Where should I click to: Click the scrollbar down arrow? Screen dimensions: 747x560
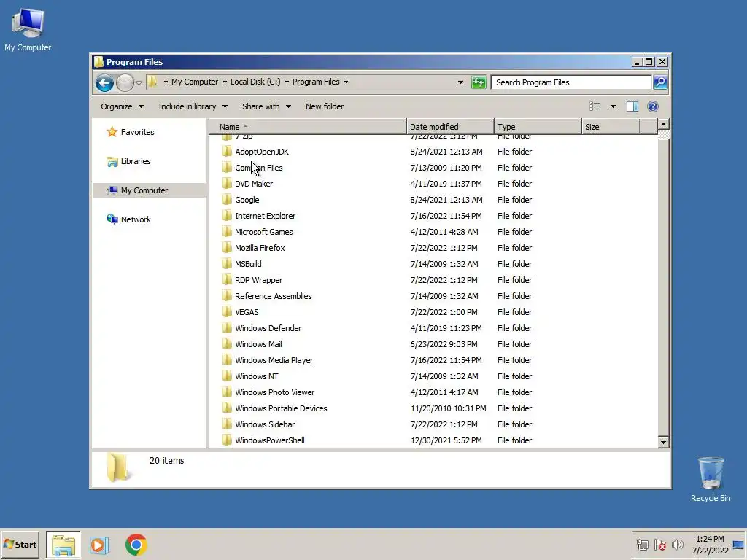[x=663, y=443]
